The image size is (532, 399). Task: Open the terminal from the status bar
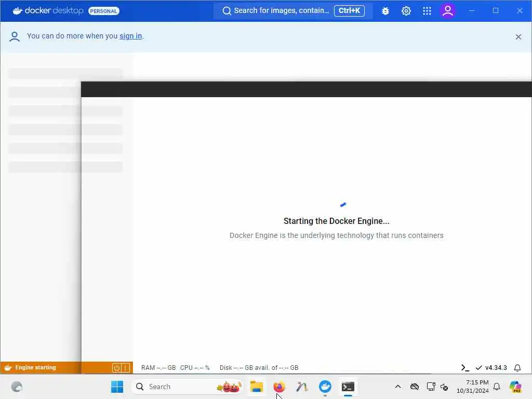465,367
